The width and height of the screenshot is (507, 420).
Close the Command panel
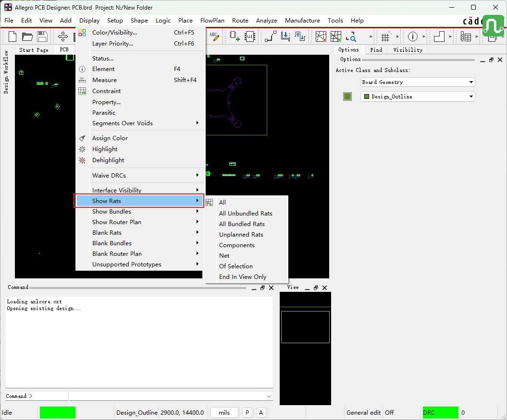click(x=272, y=288)
